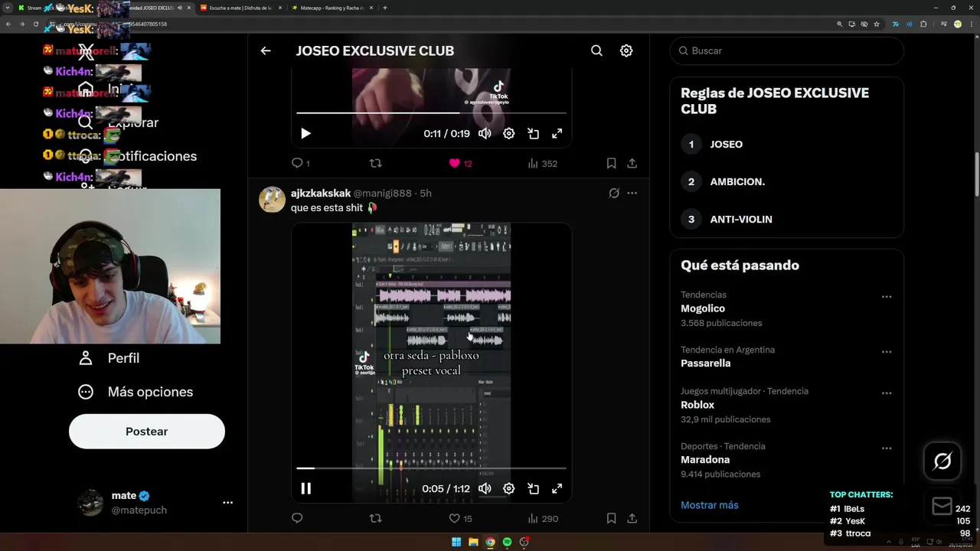Seek on the 1:12 video progress bar
Viewport: 980px width, 551px height.
[x=431, y=468]
